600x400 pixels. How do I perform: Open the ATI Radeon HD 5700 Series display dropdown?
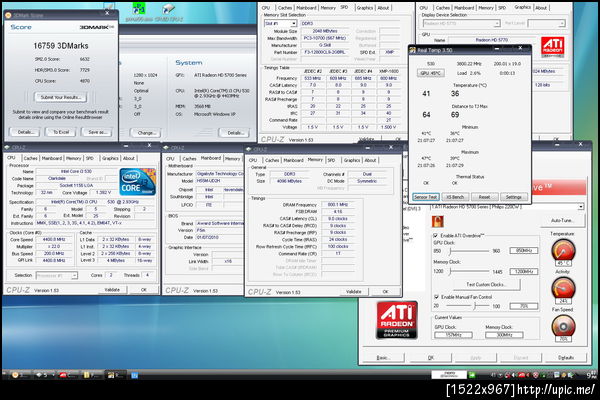point(507,207)
